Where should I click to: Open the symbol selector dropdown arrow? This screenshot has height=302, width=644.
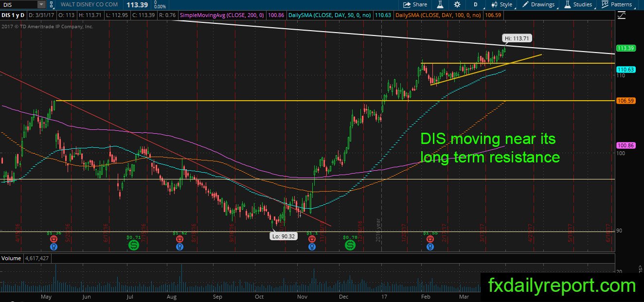(41, 4)
